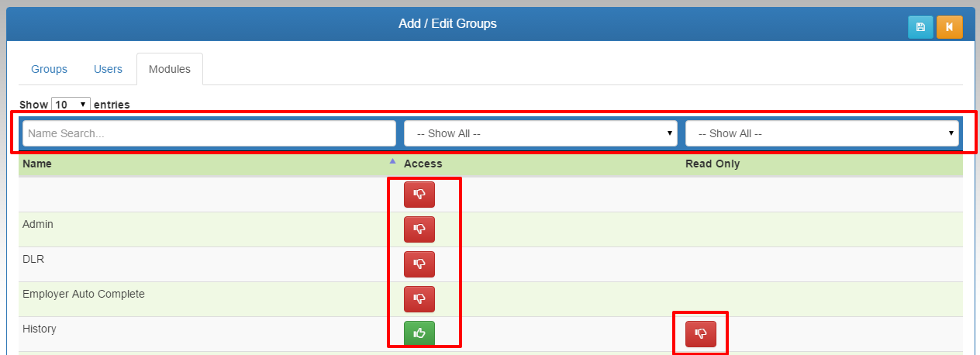
Task: Switch to the Users tab
Action: tap(108, 69)
